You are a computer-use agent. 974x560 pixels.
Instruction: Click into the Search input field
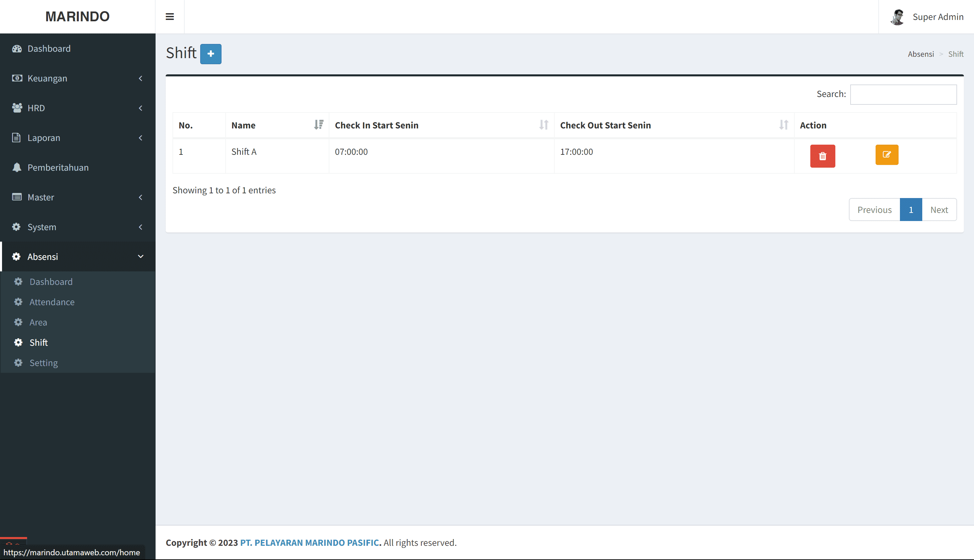coord(903,94)
